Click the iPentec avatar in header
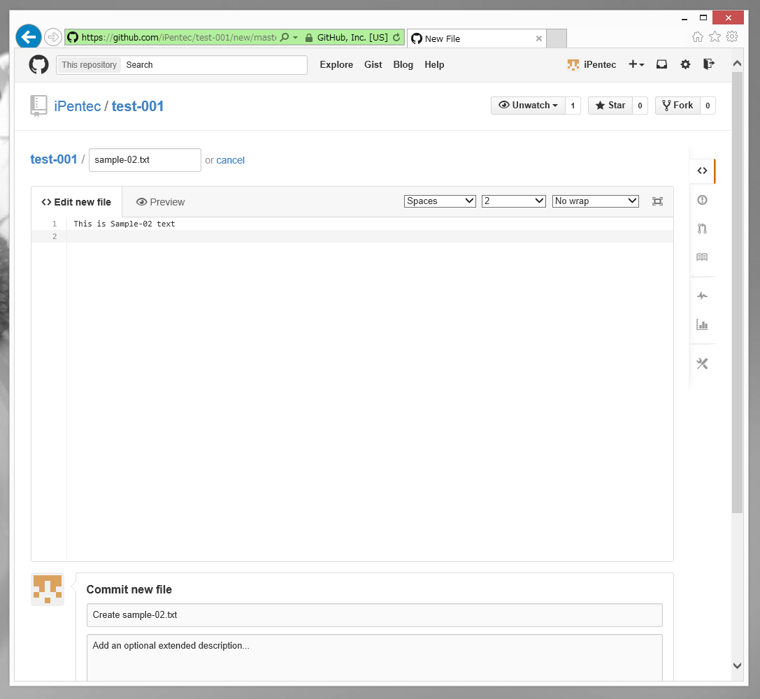The height and width of the screenshot is (699, 760). coord(573,65)
